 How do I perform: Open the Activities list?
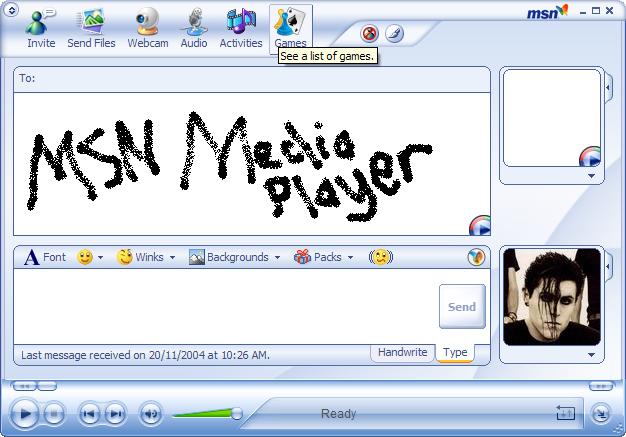pos(241,28)
